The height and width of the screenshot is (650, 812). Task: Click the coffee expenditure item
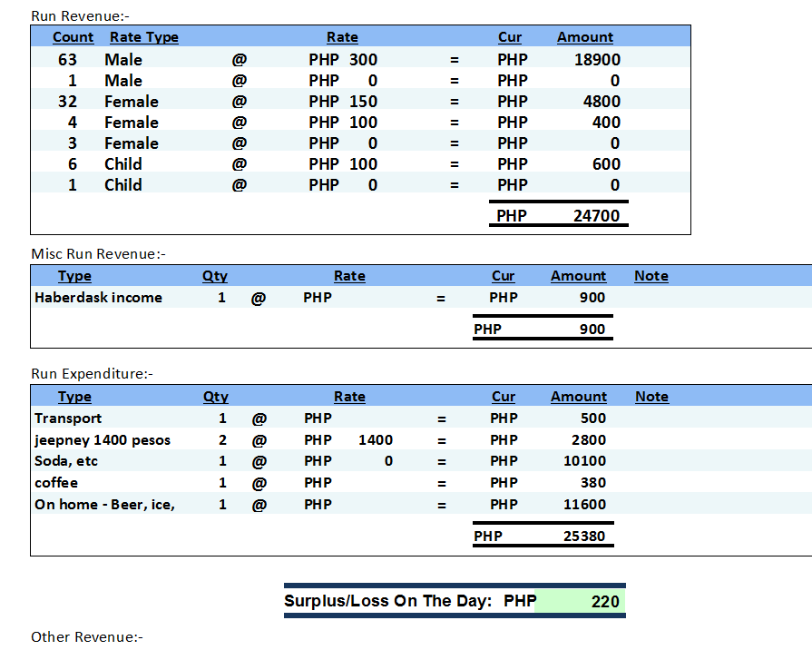56,483
